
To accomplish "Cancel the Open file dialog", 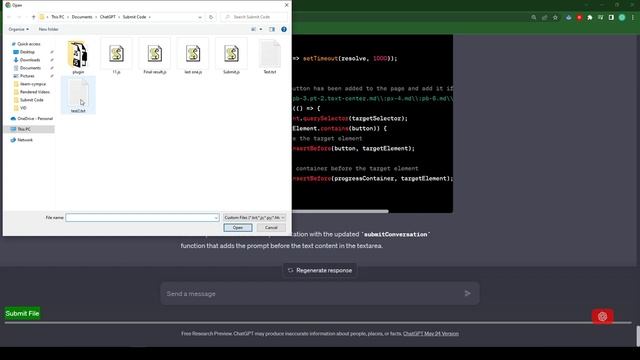I will coord(271,228).
